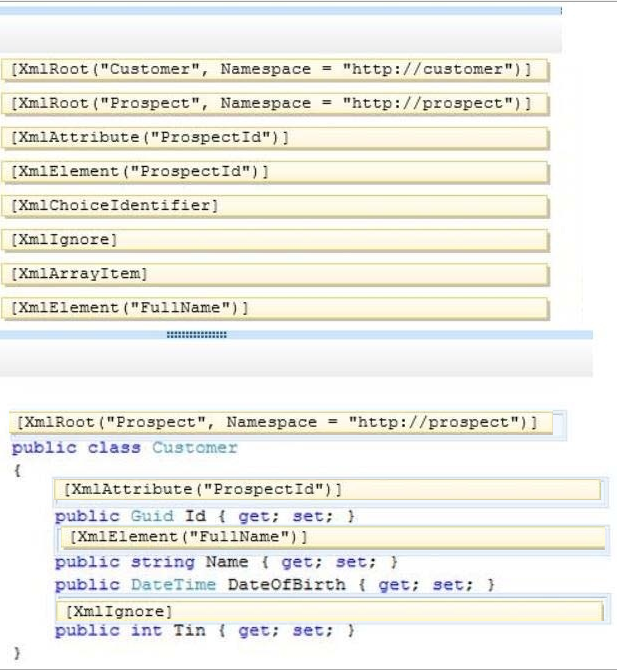Click the XmlRoot Prospect box placed above the Customer class
The width and height of the screenshot is (617, 670).
(281, 423)
